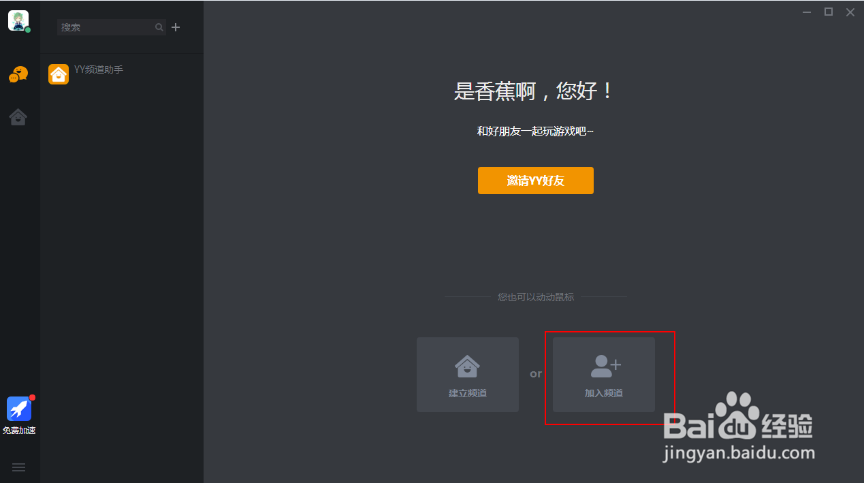Open the channel home icon in sidebar
Image resolution: width=864 pixels, height=483 pixels.
pos(18,116)
